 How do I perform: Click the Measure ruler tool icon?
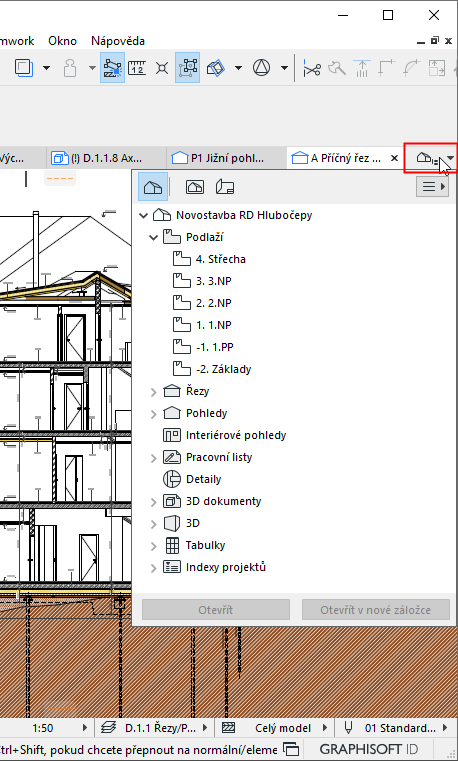pos(137,68)
